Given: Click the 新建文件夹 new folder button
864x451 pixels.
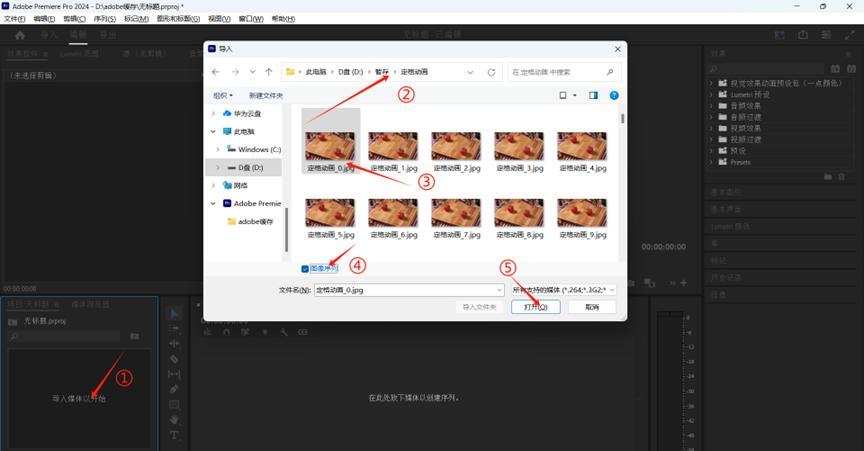Looking at the screenshot, I should pyautogui.click(x=266, y=95).
